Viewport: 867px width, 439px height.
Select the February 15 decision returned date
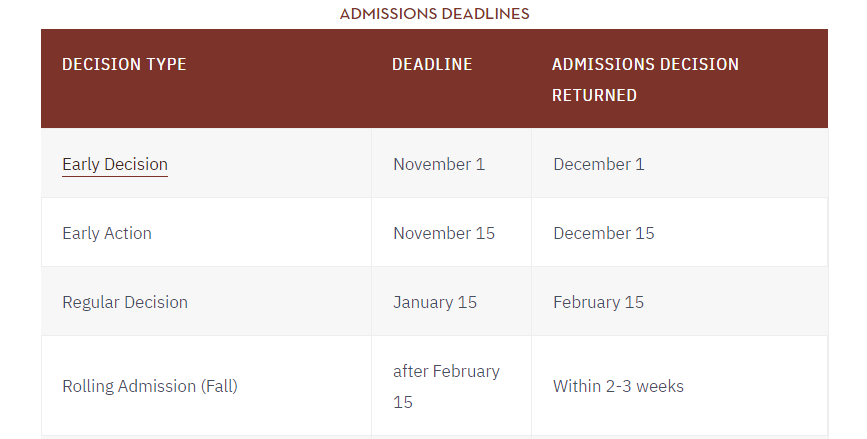598,302
